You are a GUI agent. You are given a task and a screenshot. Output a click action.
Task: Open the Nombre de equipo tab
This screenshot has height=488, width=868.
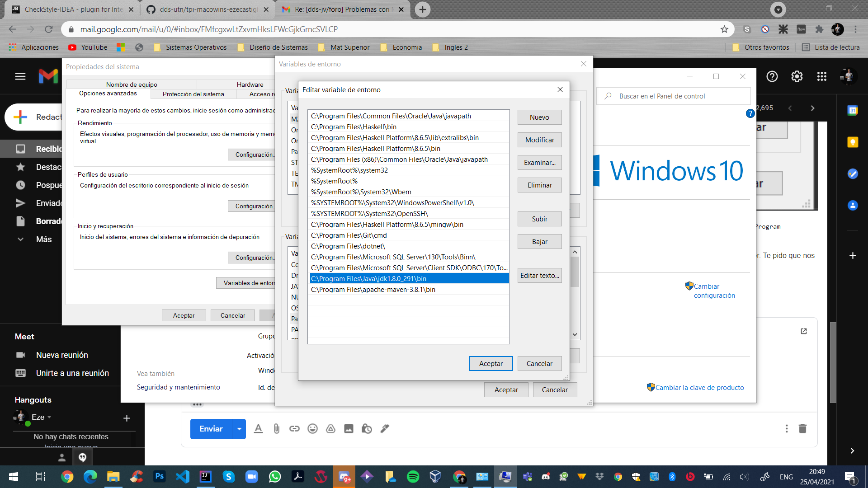click(x=132, y=84)
